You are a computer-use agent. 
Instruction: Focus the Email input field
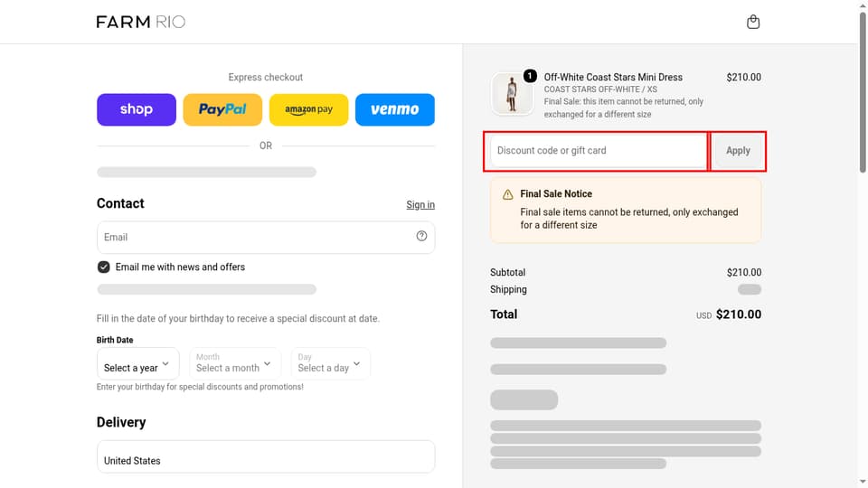point(266,238)
